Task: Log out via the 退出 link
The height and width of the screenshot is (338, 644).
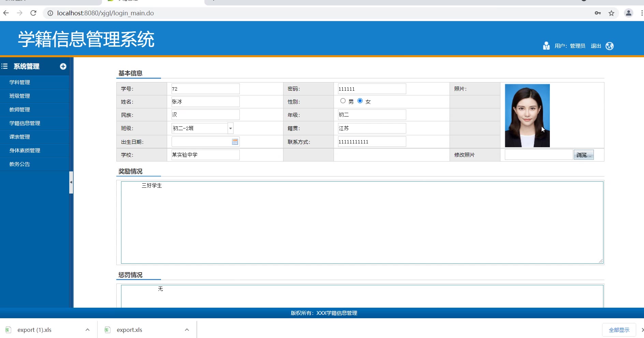Action: 596,46
